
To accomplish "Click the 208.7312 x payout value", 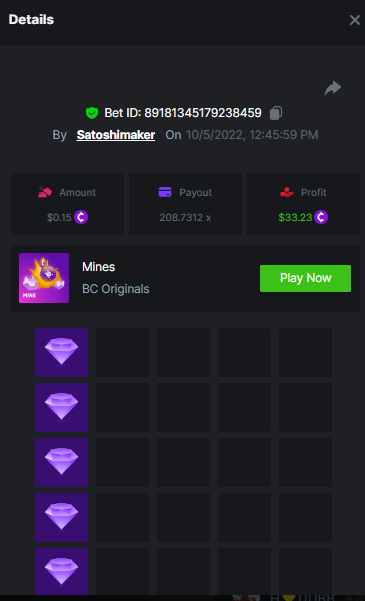I will click(x=185, y=218).
